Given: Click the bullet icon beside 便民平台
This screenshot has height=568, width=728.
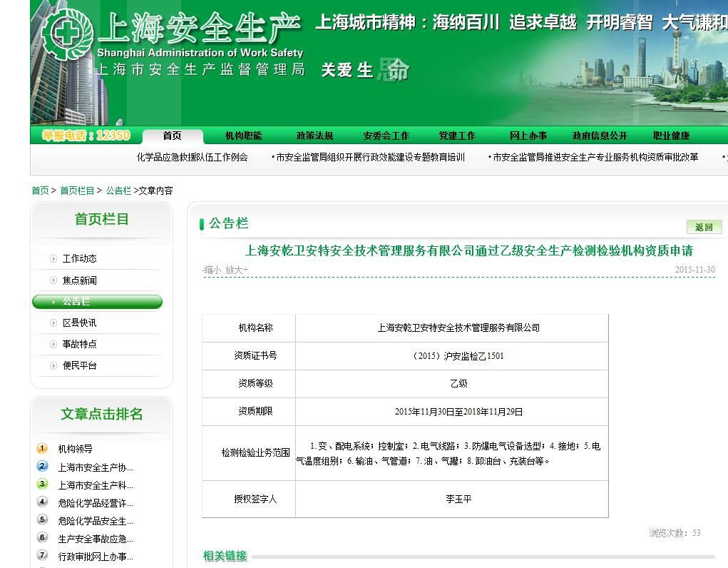Looking at the screenshot, I should [53, 366].
